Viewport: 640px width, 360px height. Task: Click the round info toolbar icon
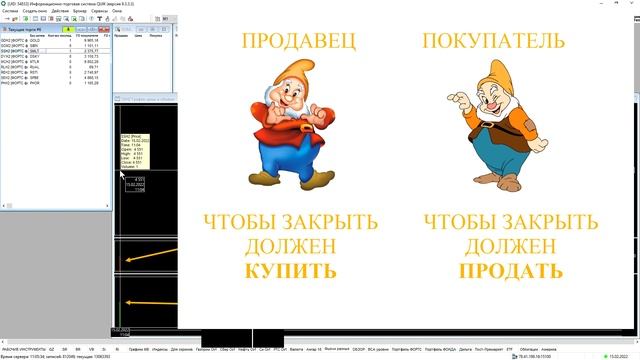pyautogui.click(x=91, y=19)
